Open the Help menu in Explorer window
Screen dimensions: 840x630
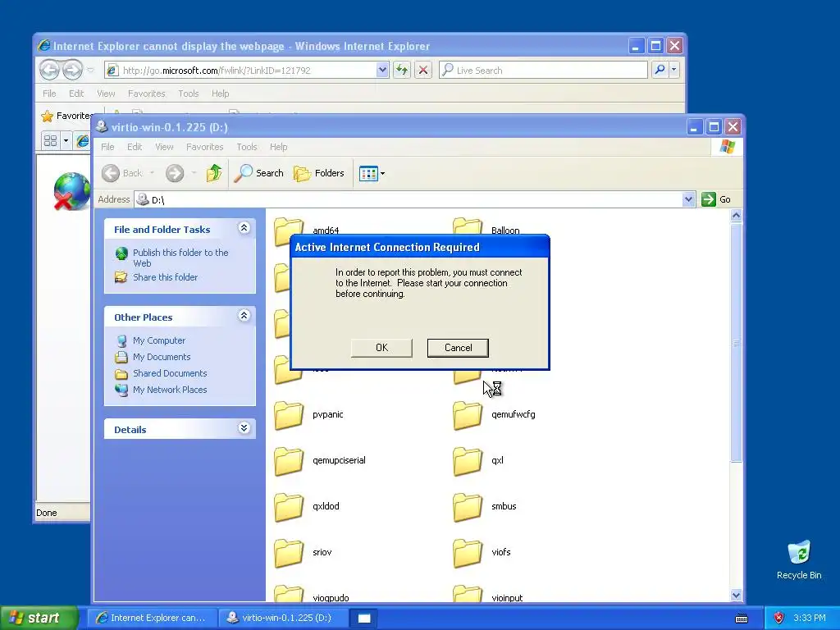[279, 147]
